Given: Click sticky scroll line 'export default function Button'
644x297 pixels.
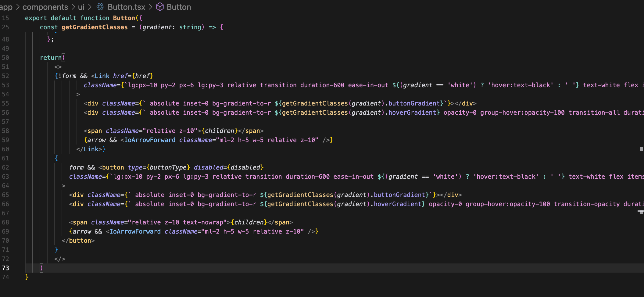Looking at the screenshot, I should 84,18.
